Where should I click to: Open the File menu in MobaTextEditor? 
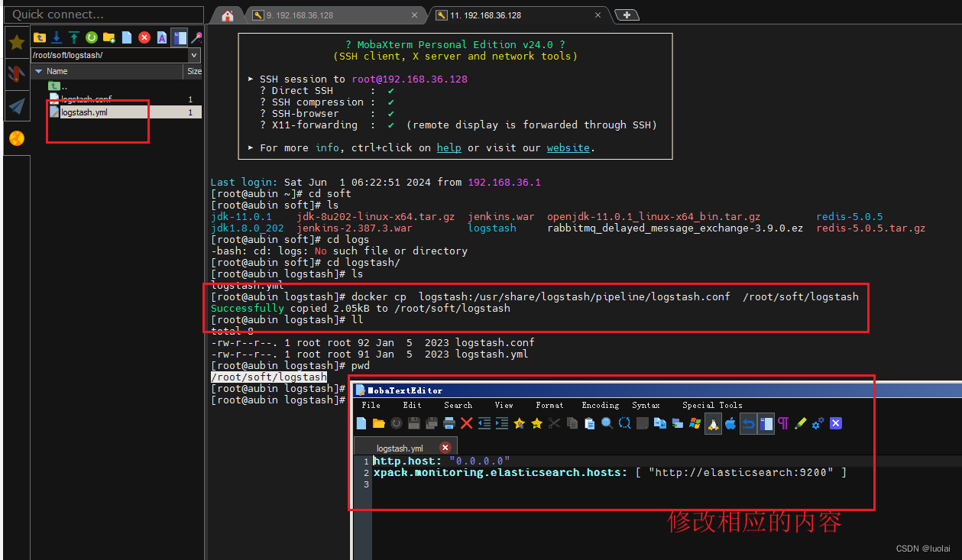pos(371,405)
